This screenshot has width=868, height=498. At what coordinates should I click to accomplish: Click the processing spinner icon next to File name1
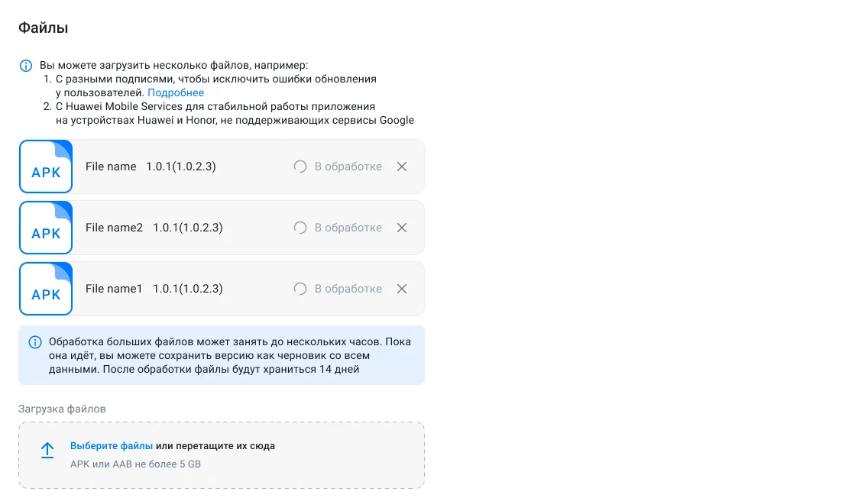click(300, 288)
